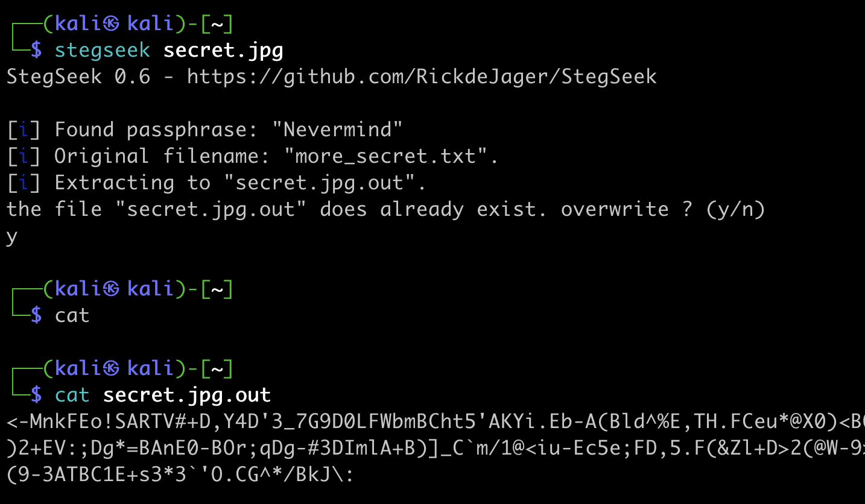The height and width of the screenshot is (504, 865).
Task: Click the info marker before Extracting to
Action: (24, 183)
